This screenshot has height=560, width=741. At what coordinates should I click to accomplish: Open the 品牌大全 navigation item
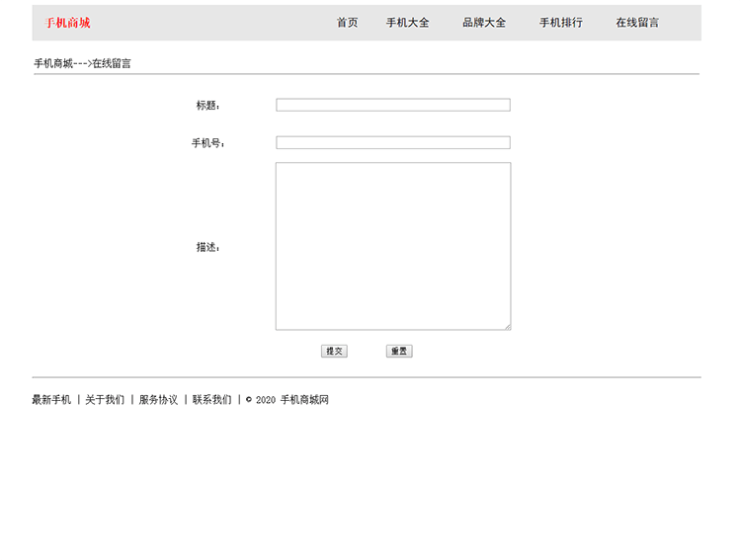(484, 23)
